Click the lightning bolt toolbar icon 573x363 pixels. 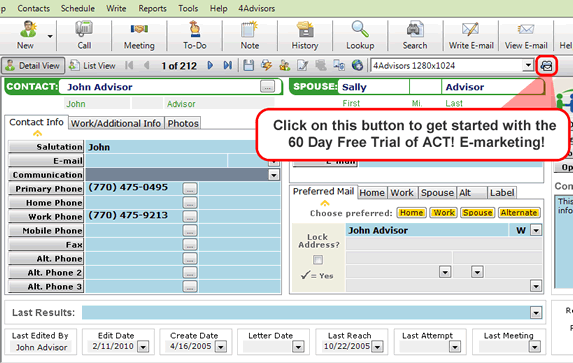pyautogui.click(x=266, y=65)
